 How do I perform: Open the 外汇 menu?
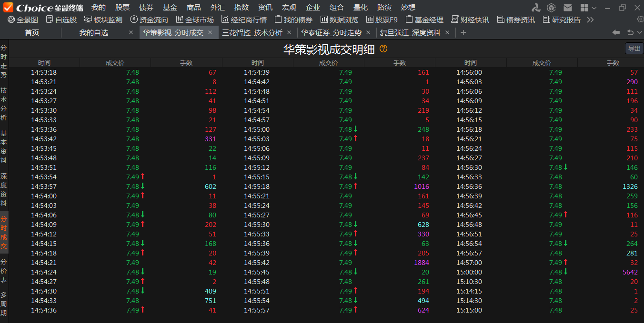click(x=218, y=8)
